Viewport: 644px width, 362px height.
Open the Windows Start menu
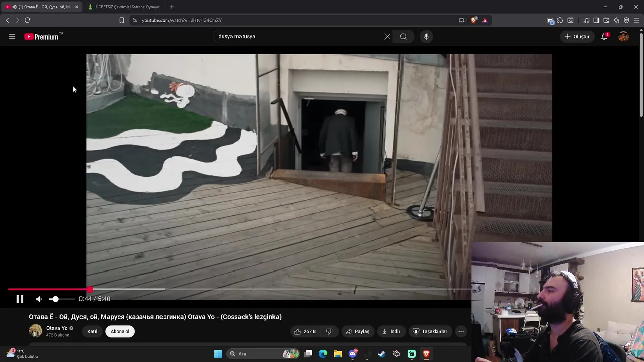(218, 354)
